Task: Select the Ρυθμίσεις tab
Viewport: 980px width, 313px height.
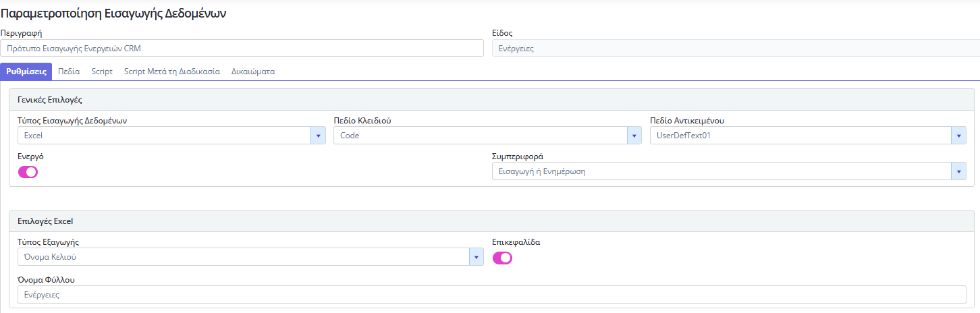Action: click(26, 72)
